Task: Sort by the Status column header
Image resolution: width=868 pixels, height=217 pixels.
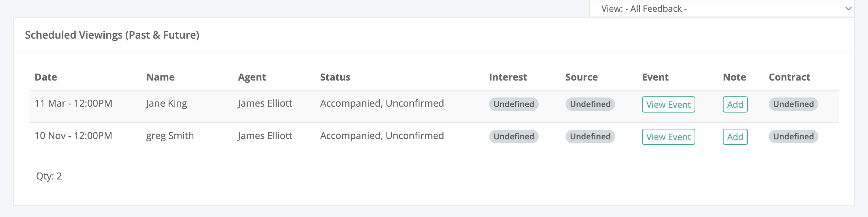Action: coord(335,77)
